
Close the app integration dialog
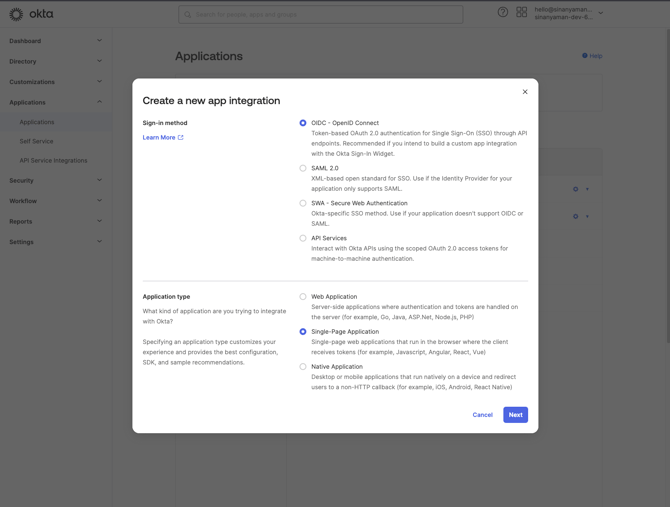pos(525,92)
